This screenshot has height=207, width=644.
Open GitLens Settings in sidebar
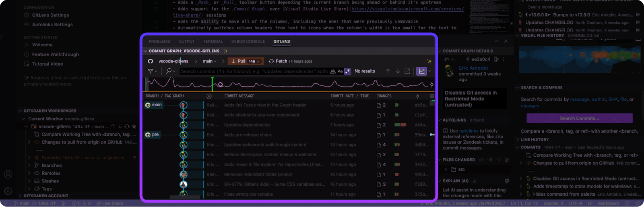(x=50, y=15)
